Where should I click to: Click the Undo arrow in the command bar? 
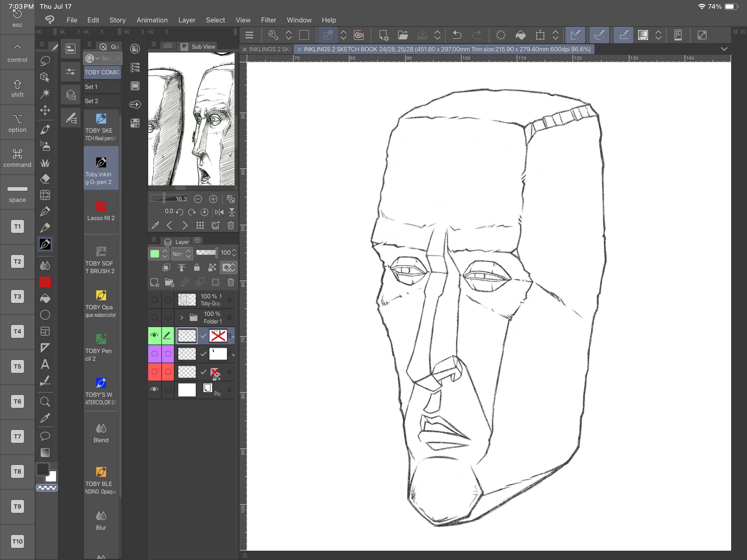(457, 35)
